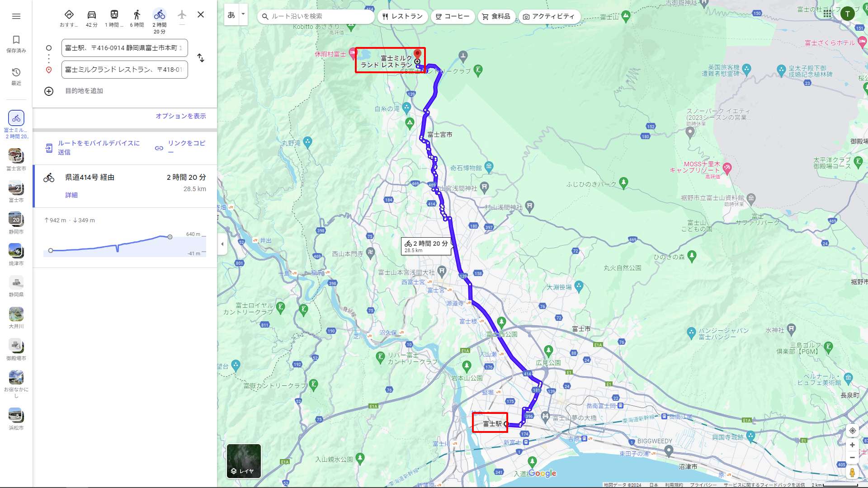Click the elevation profile start marker

click(51, 250)
